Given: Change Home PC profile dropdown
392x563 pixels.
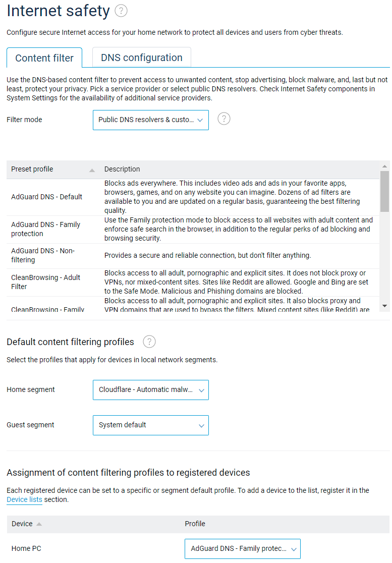Looking at the screenshot, I should (242, 549).
